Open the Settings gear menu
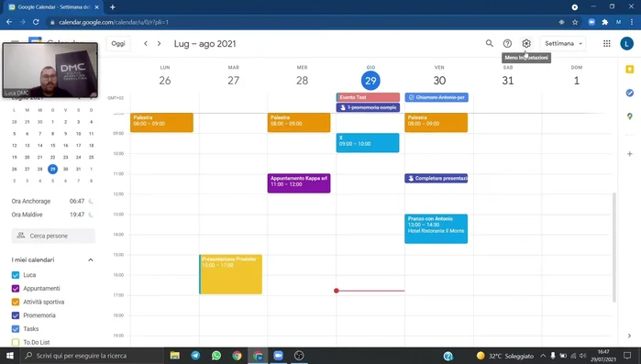Image resolution: width=641 pixels, height=364 pixels. [526, 43]
